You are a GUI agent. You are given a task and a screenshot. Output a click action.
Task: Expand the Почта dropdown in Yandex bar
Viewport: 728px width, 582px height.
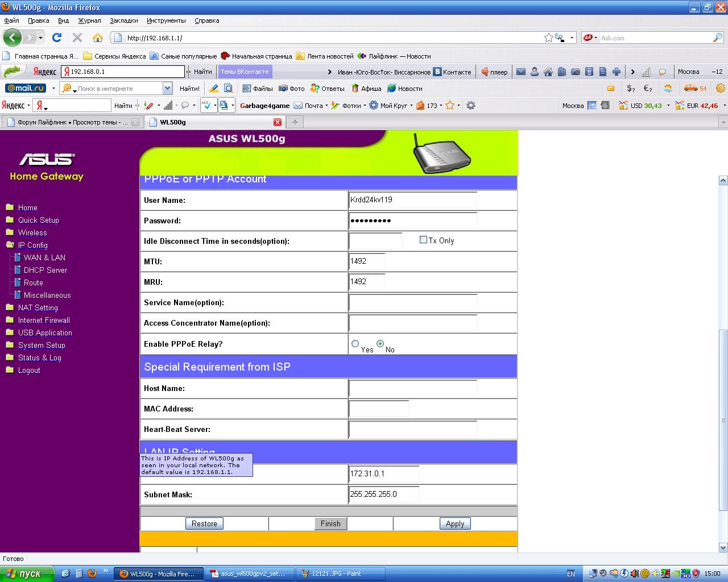(327, 105)
